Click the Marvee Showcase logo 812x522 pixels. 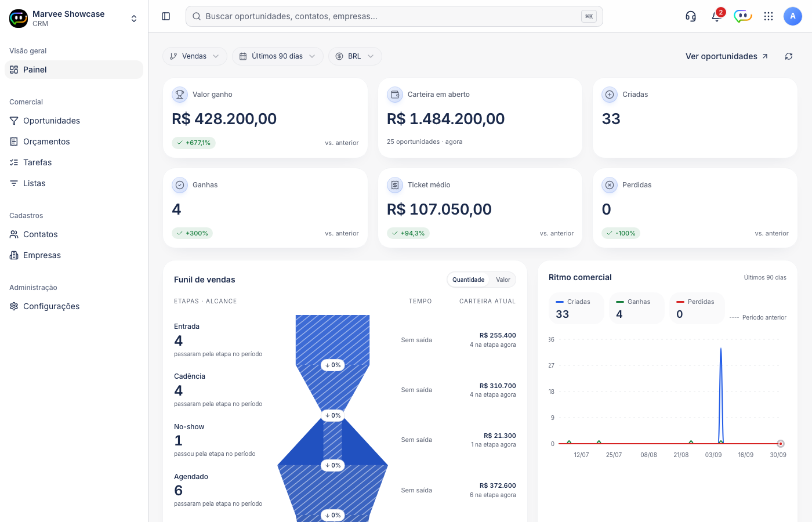(19, 19)
